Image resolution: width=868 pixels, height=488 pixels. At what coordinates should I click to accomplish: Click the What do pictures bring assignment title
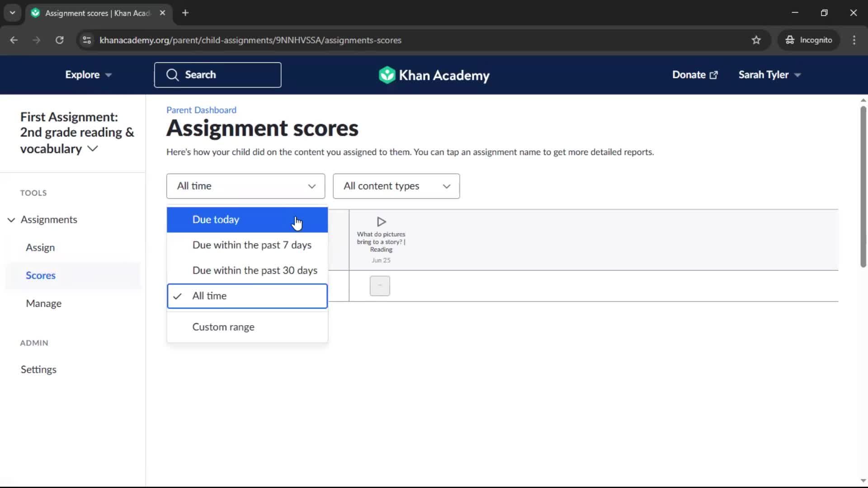pos(381,242)
